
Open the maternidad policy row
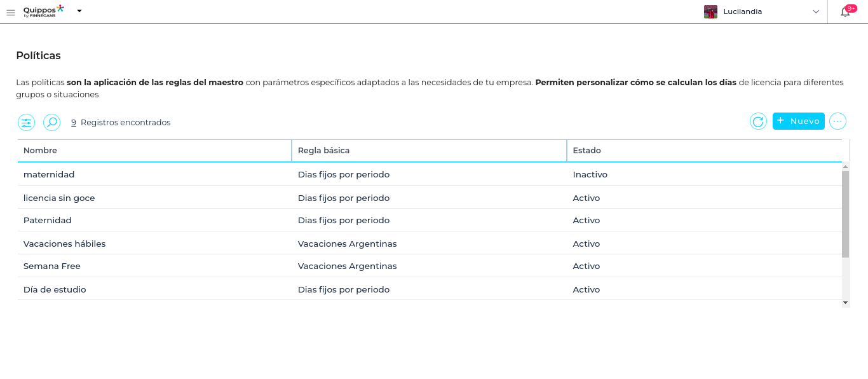click(x=49, y=174)
